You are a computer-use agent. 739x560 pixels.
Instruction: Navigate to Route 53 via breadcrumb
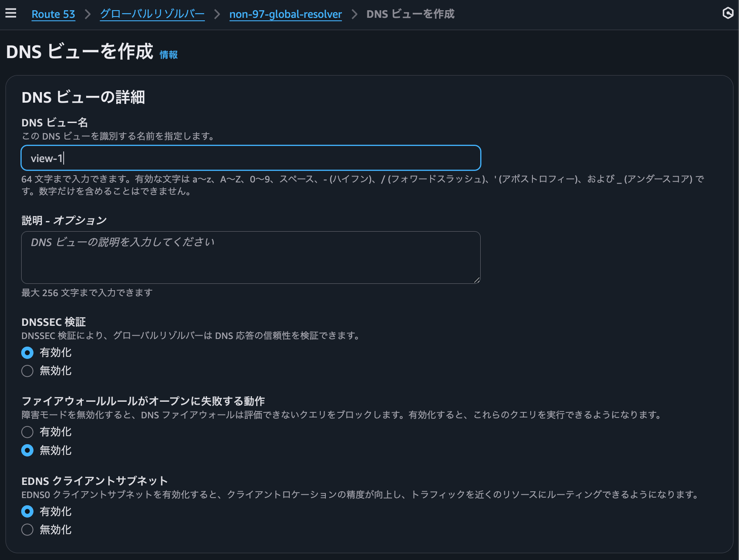coord(53,14)
